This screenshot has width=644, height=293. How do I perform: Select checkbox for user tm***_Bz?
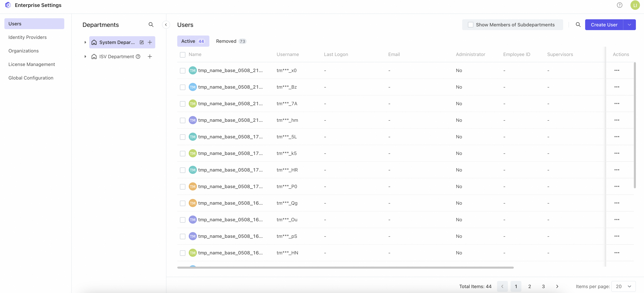[x=182, y=87]
